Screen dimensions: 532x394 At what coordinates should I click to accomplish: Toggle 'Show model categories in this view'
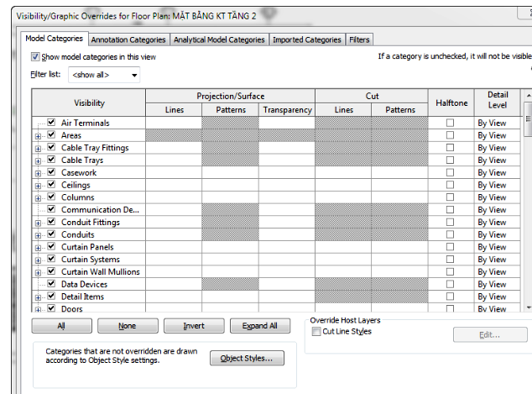click(x=35, y=57)
